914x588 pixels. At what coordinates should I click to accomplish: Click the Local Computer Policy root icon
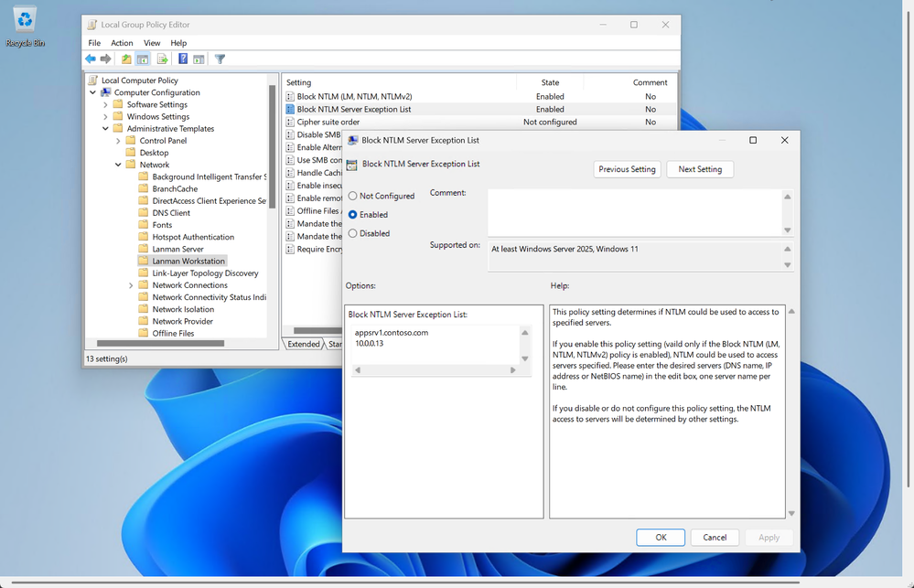point(92,80)
